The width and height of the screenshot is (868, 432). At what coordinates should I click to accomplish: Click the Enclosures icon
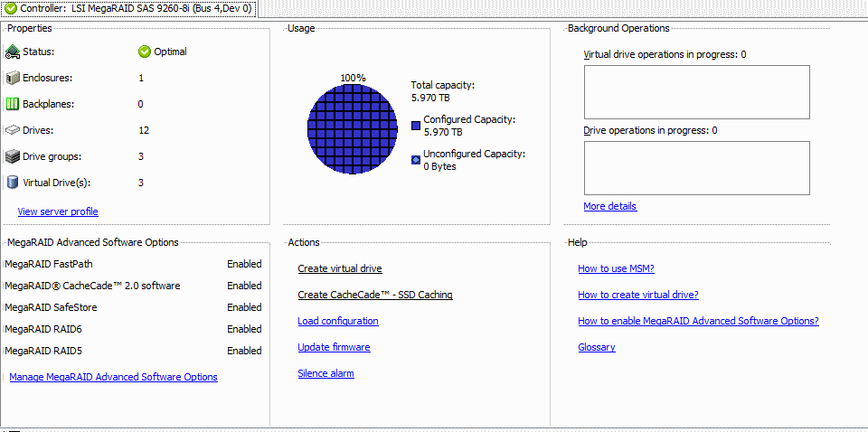(x=13, y=78)
